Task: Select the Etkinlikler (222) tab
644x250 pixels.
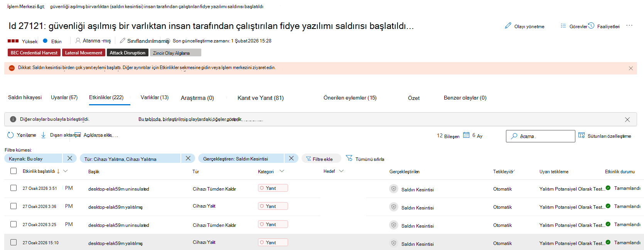Action: coord(106,97)
